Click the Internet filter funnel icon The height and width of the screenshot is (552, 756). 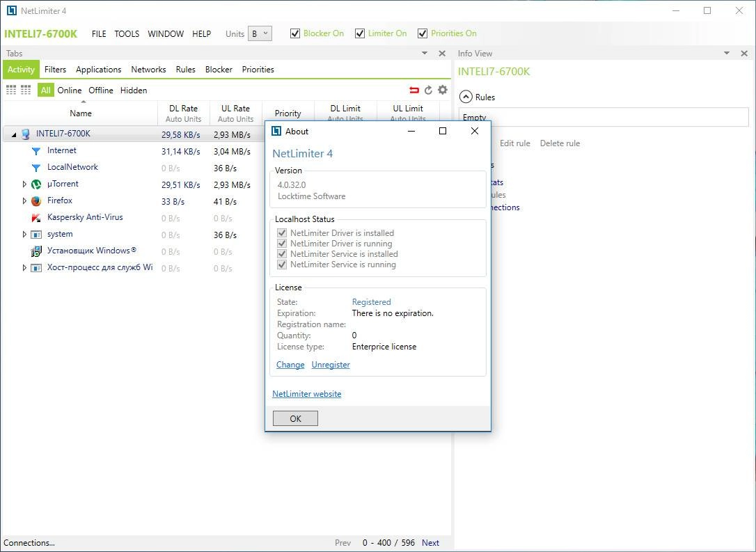pos(36,151)
